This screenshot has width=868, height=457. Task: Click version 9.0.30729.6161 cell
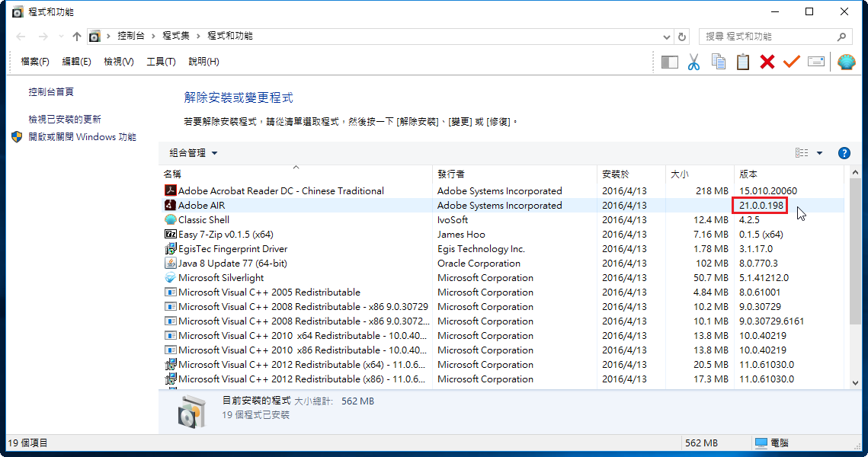coord(772,321)
